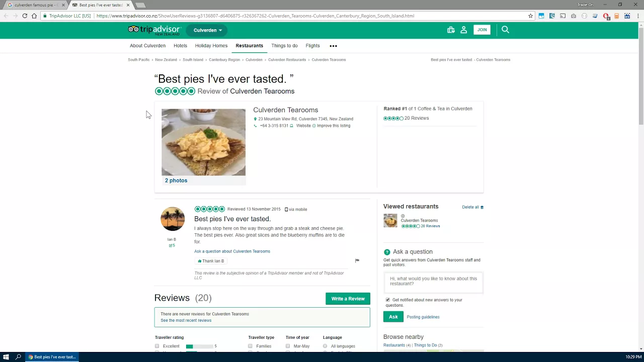Close the Best pies TripAdvisor tab

pyautogui.click(x=128, y=5)
